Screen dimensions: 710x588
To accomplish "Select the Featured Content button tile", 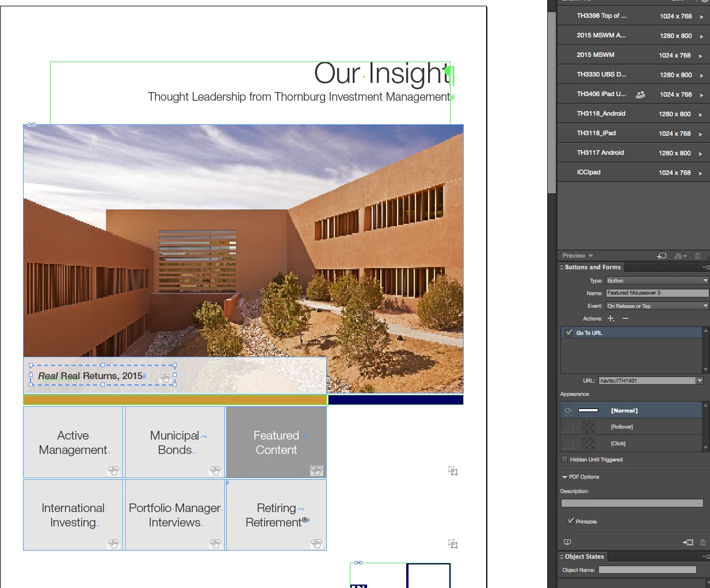I will (276, 442).
